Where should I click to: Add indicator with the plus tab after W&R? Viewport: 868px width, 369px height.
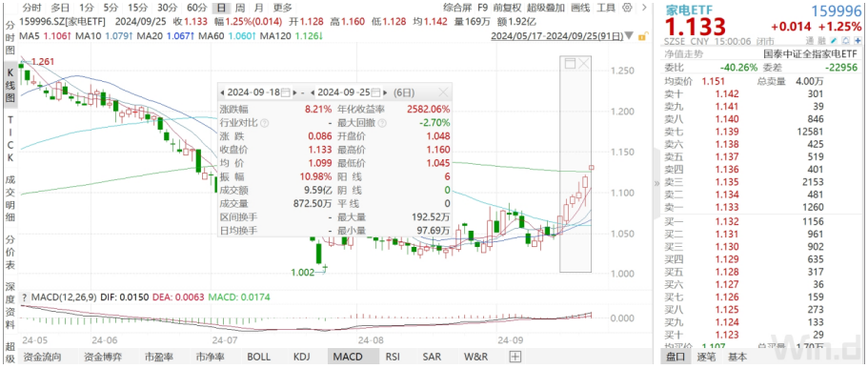click(515, 357)
